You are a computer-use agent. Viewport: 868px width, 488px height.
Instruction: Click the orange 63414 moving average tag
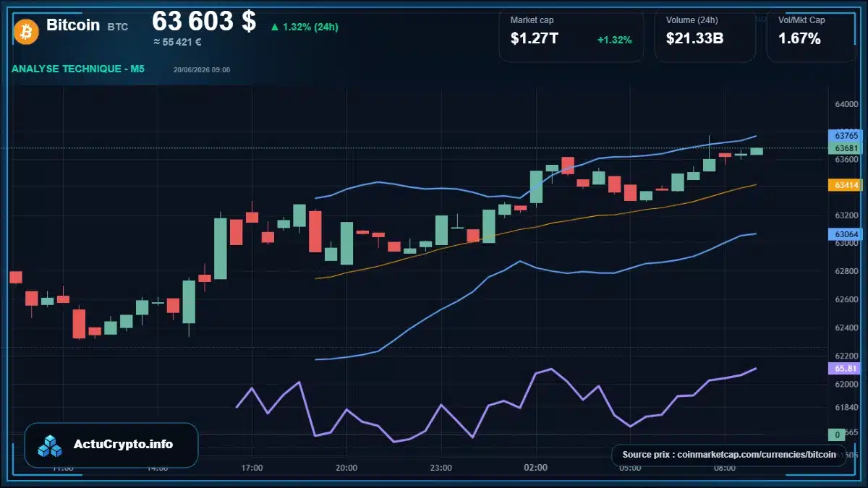pos(846,185)
